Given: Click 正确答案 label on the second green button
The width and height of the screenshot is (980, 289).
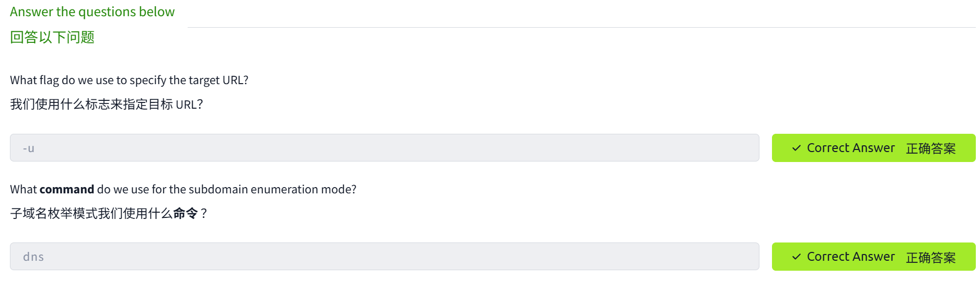Looking at the screenshot, I should coord(930,258).
